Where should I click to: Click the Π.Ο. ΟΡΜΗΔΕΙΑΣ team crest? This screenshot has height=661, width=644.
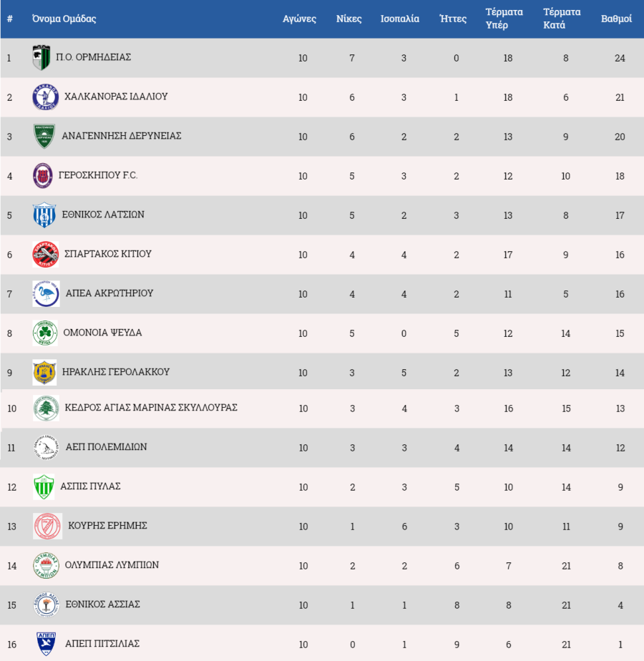[42, 57]
